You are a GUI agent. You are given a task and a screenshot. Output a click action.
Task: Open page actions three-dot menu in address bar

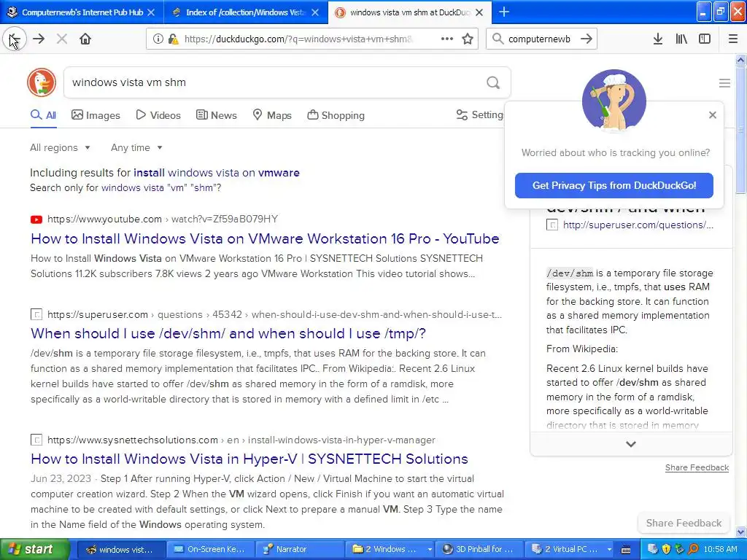pos(447,39)
